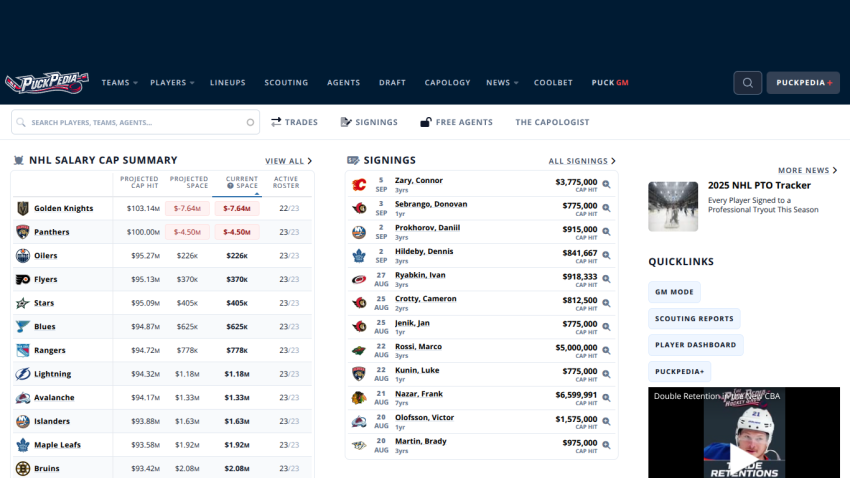Expand the Teams dropdown menu
Screen dimensions: 850x478
120,83
